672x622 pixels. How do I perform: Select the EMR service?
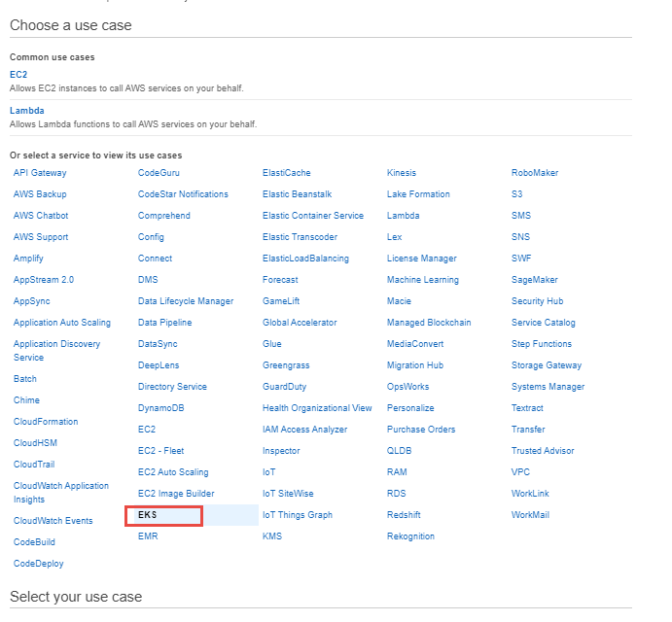[148, 536]
